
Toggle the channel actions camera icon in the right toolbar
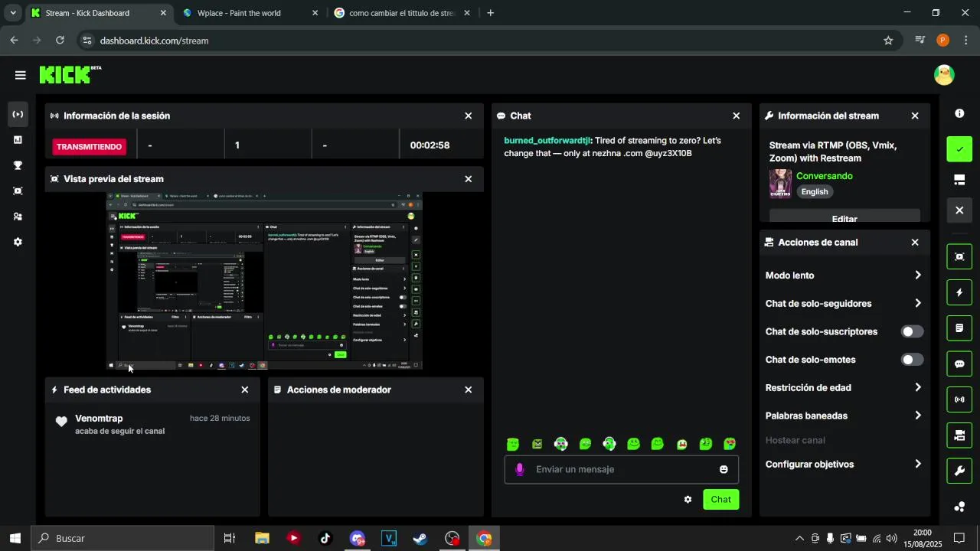tap(959, 435)
